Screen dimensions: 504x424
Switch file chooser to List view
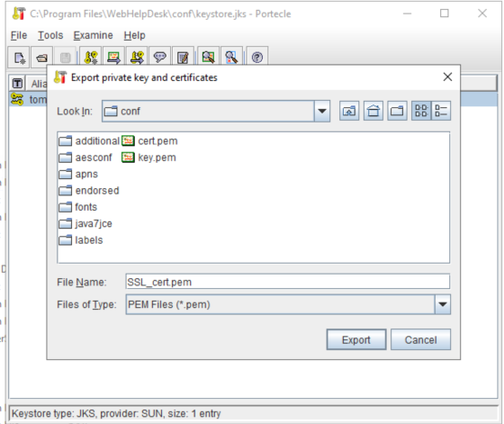tap(421, 111)
